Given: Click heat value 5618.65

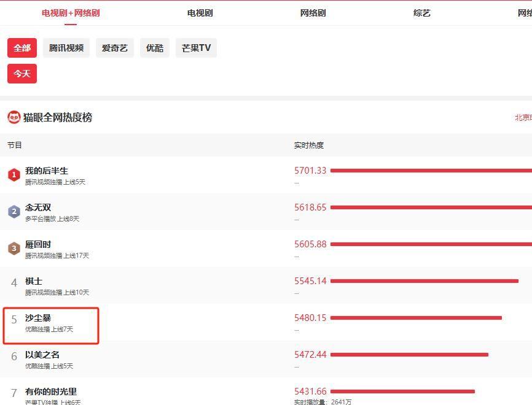Looking at the screenshot, I should (x=310, y=207).
